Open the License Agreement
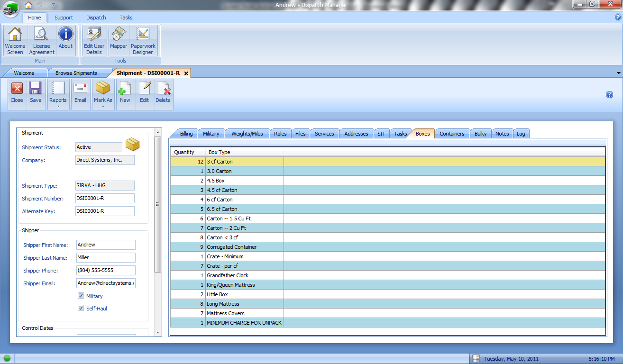623x364 pixels. tap(41, 40)
